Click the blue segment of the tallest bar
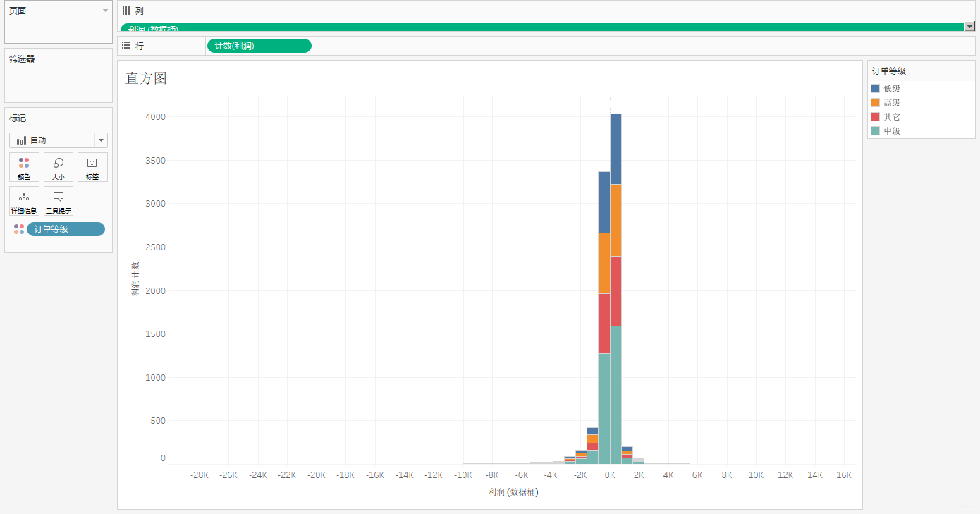This screenshot has width=980, height=514. [615, 149]
